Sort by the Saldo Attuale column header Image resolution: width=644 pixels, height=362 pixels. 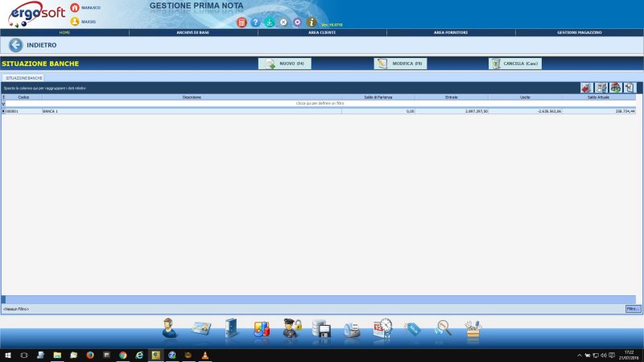(x=598, y=97)
